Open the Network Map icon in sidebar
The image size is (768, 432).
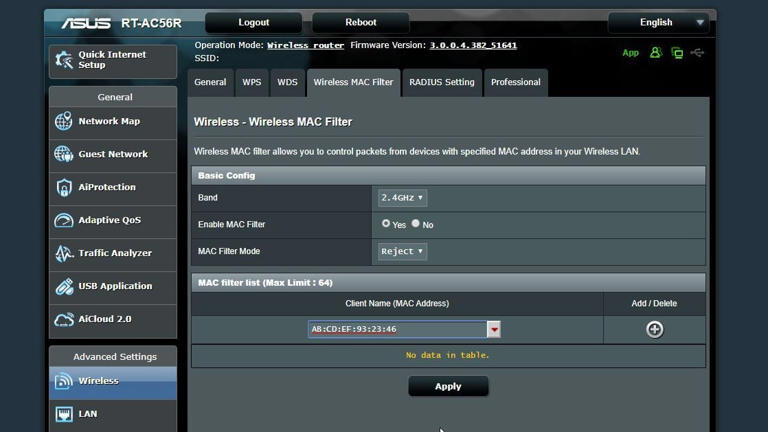64,122
